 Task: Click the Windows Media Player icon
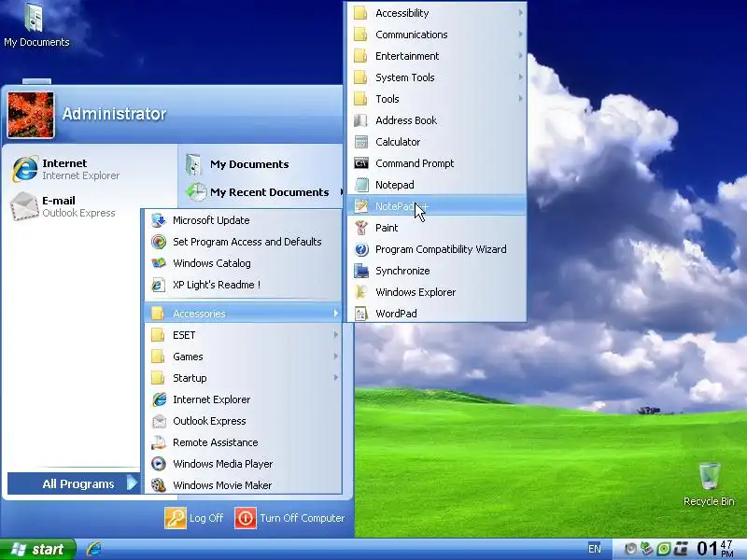[158, 464]
